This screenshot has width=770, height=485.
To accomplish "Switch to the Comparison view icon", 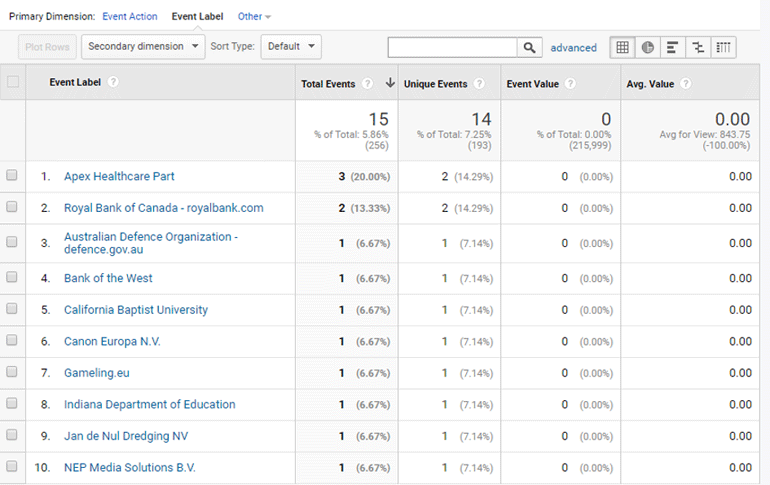I will coord(698,48).
